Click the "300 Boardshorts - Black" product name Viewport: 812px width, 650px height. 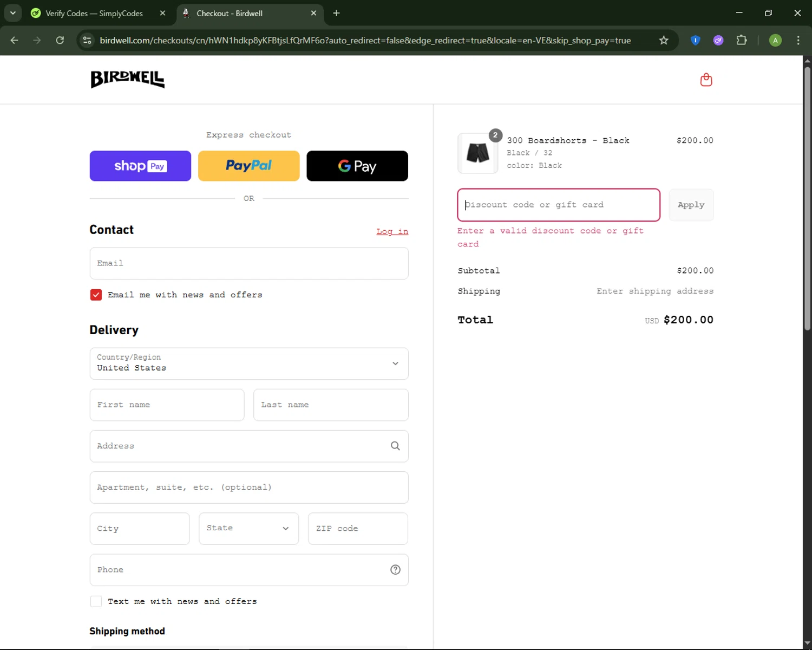click(568, 140)
